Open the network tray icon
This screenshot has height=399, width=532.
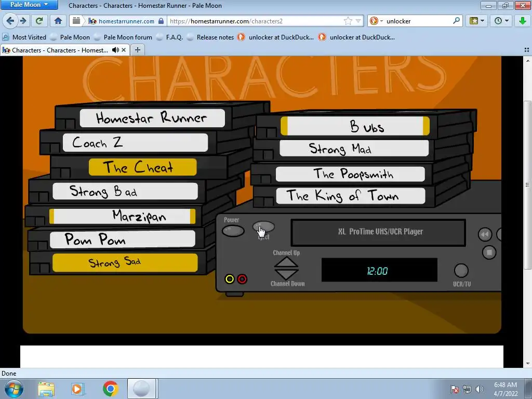pyautogui.click(x=467, y=389)
